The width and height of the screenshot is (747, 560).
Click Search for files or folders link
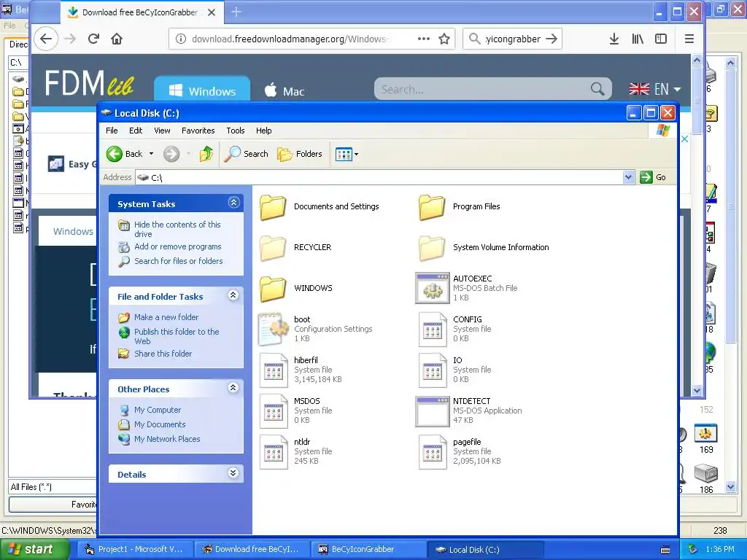coord(178,261)
